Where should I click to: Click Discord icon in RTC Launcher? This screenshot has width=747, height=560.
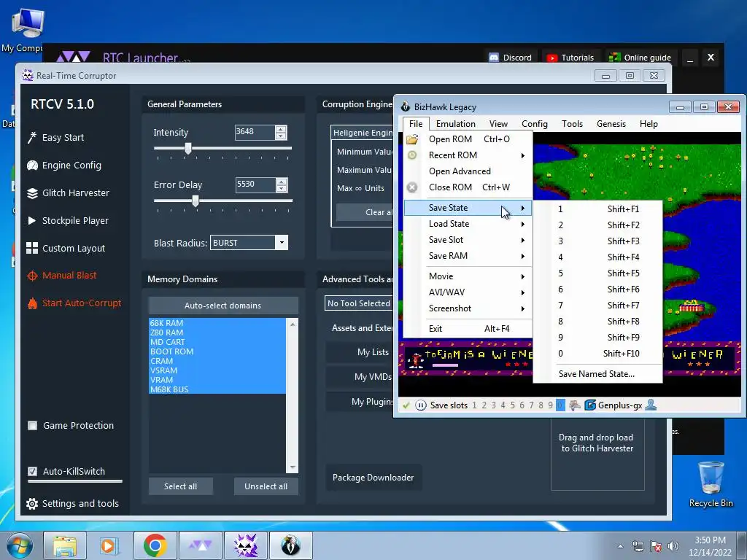pyautogui.click(x=494, y=58)
